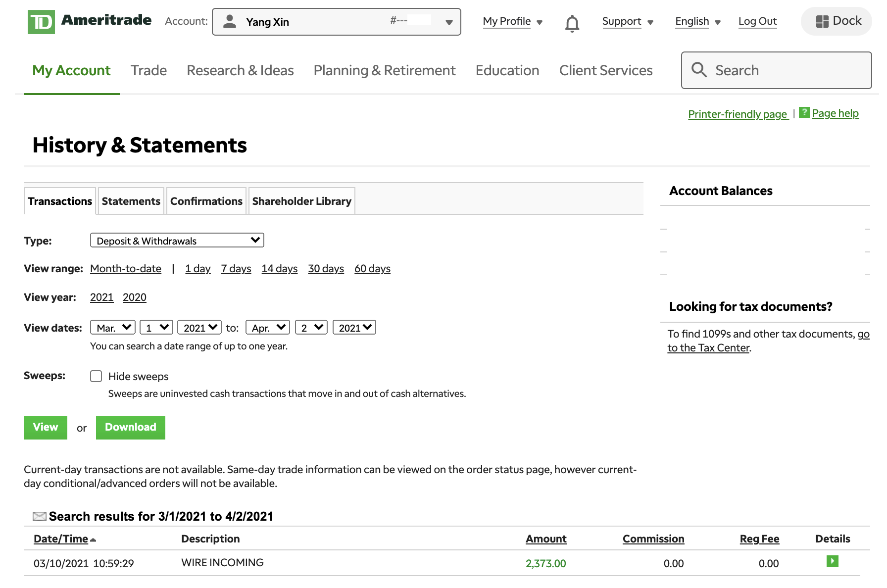Enable the Hide sweeps checkbox
The image size is (887, 588).
96,376
